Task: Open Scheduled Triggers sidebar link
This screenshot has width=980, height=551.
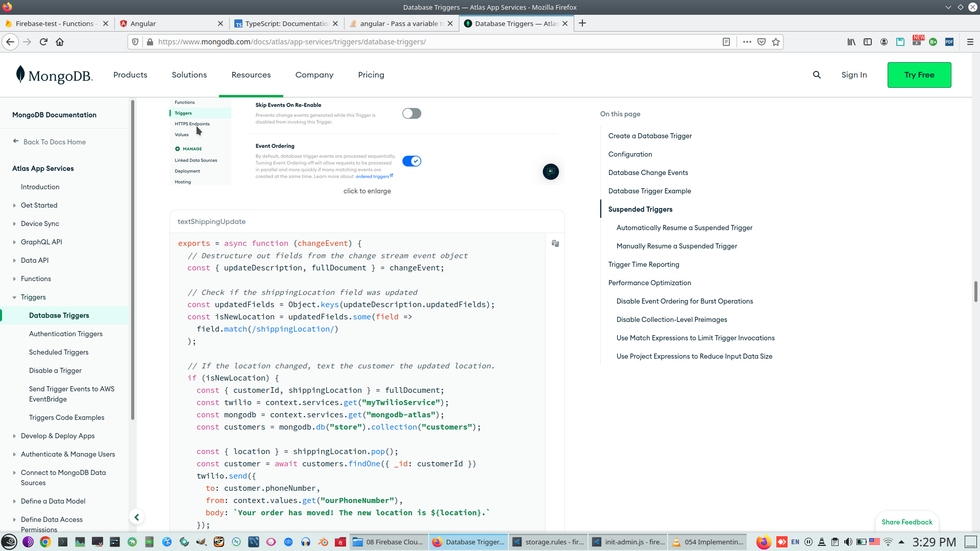Action: [x=59, y=352]
